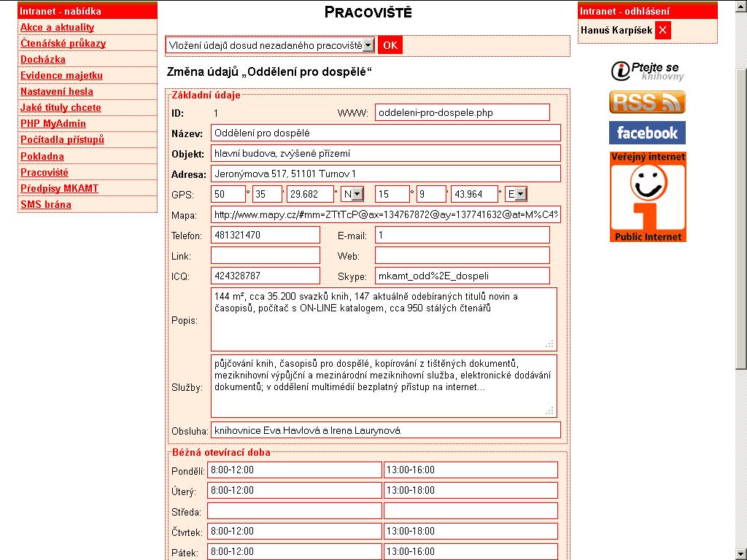Click the resize grip of the Služby textarea

(550, 411)
